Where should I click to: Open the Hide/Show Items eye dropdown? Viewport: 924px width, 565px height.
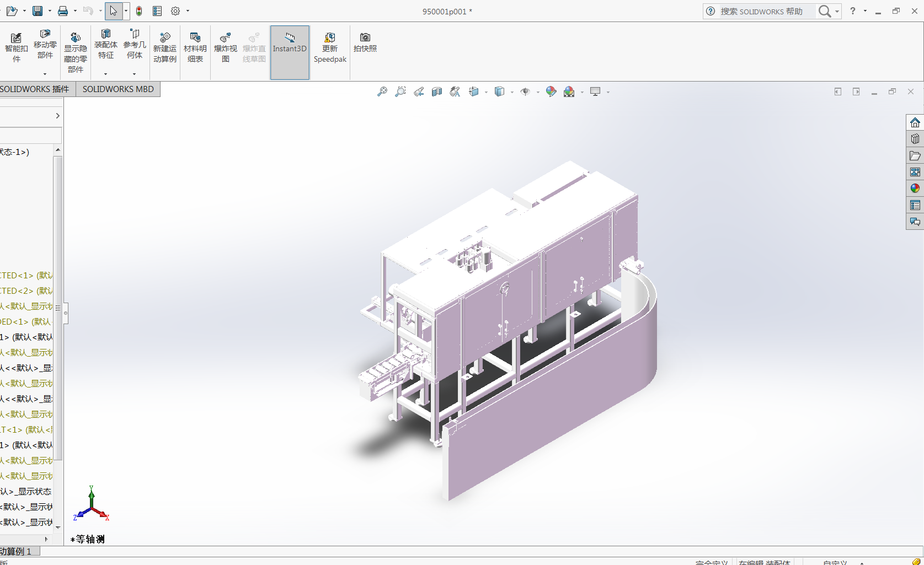pyautogui.click(x=526, y=92)
